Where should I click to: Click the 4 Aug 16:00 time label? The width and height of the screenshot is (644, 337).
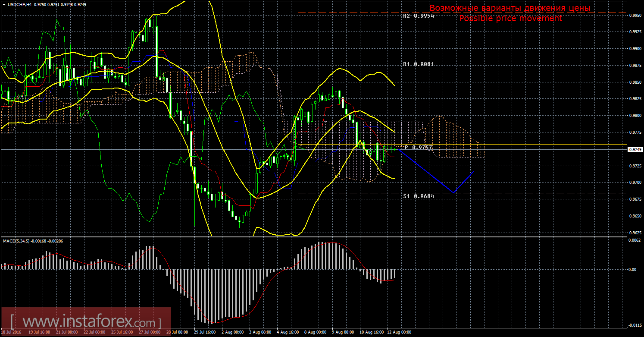[288, 333]
